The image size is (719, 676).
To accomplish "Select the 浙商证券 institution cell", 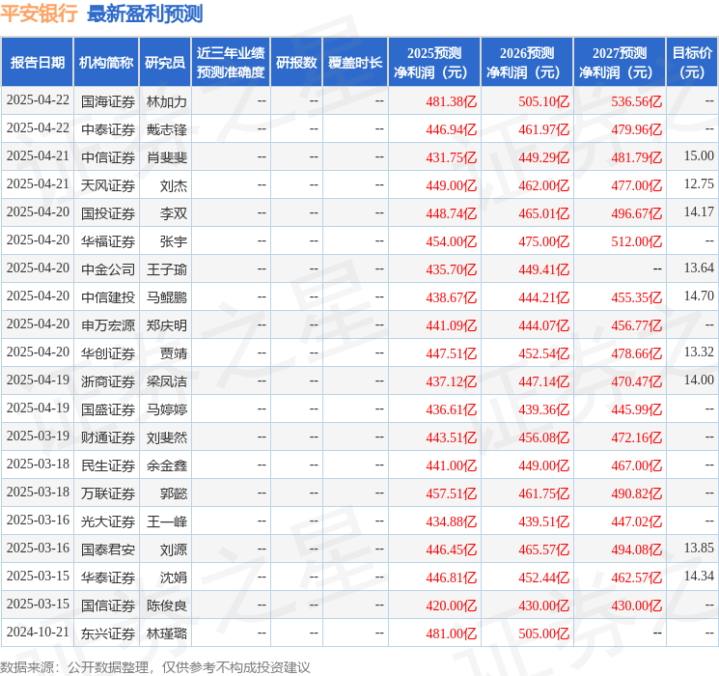I will click(x=108, y=382).
